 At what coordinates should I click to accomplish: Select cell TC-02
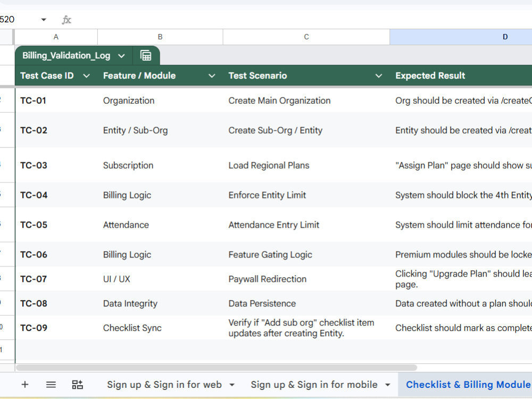click(x=56, y=130)
